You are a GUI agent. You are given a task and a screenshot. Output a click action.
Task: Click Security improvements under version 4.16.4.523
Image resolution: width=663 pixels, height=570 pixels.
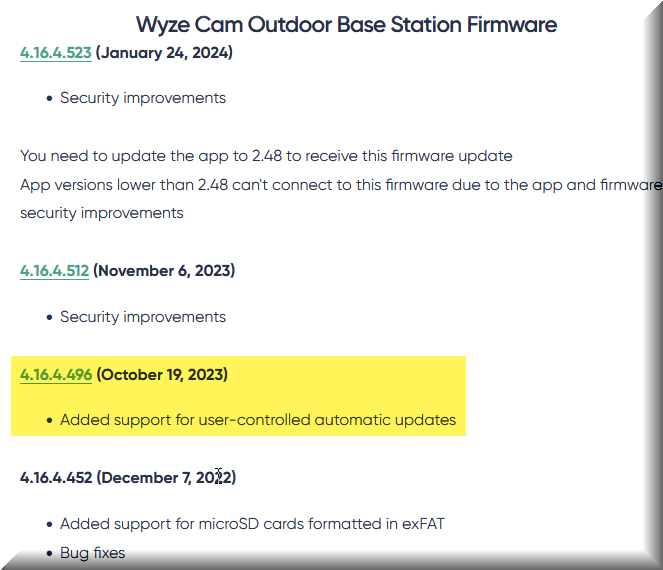tap(143, 98)
